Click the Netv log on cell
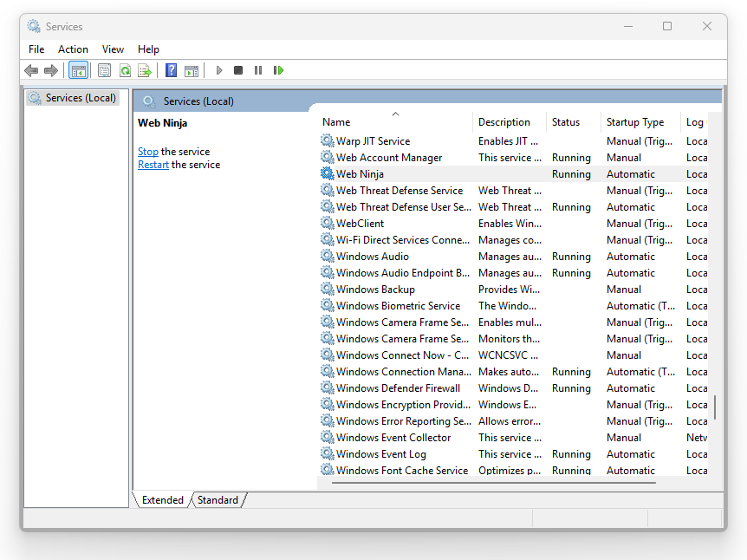This screenshot has height=560, width=747. point(697,438)
